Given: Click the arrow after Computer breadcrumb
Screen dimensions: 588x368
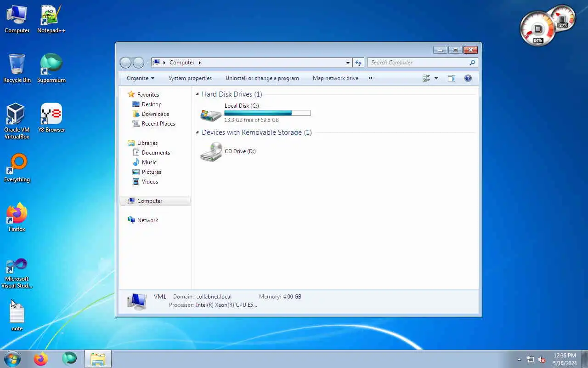Looking at the screenshot, I should pos(199,63).
